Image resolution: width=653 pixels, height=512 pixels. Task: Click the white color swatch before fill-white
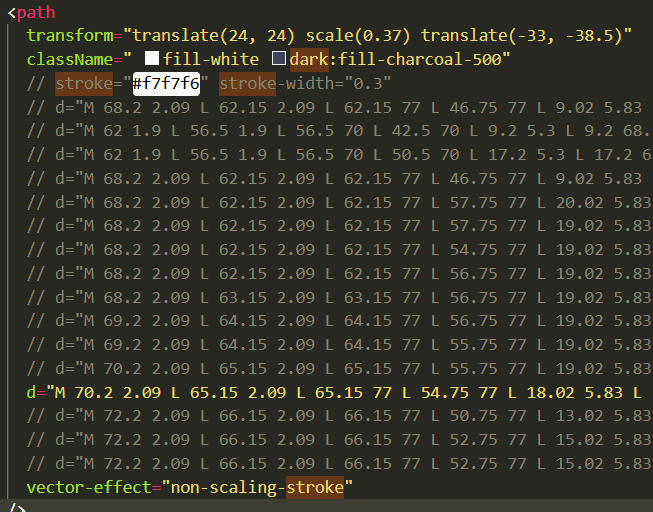coord(152,60)
